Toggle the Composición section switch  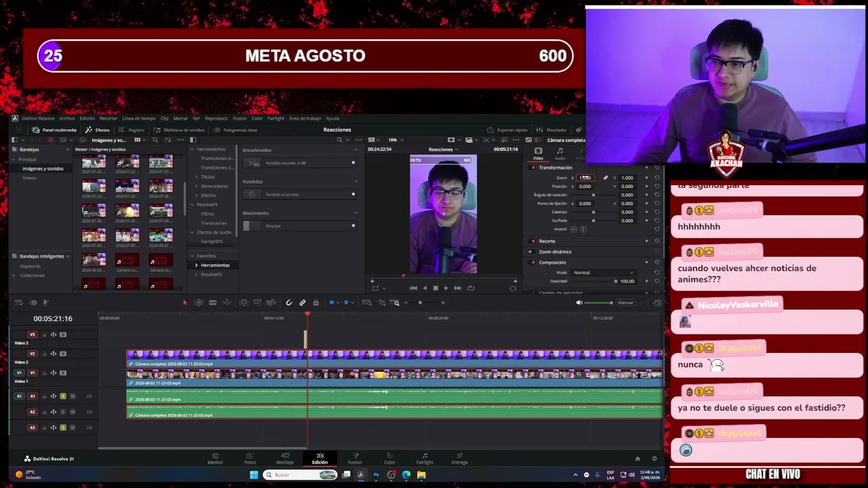[x=533, y=262]
